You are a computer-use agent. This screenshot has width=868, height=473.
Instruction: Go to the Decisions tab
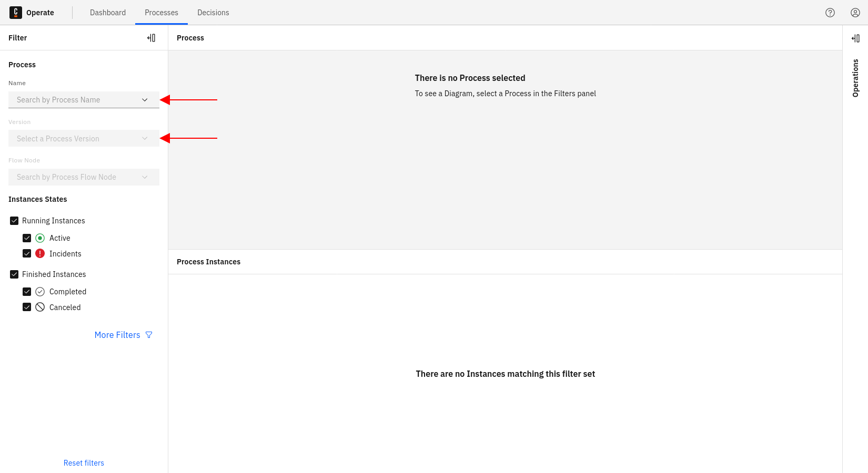click(x=213, y=13)
